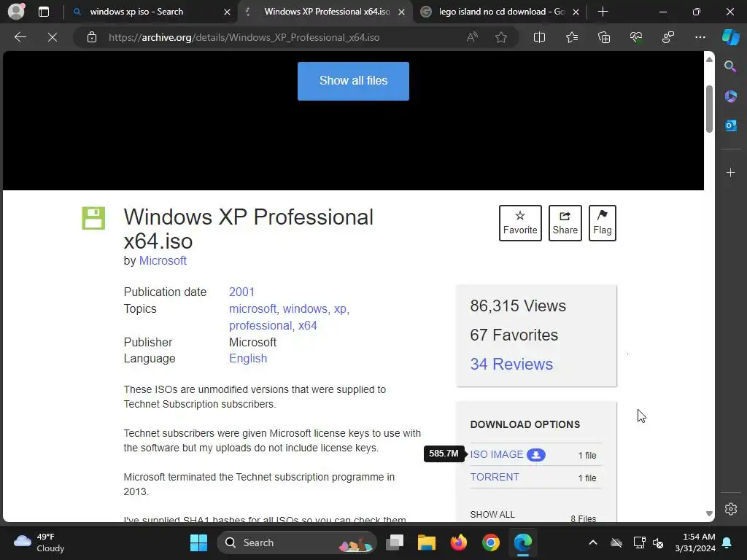Go back with the back arrow

20,37
